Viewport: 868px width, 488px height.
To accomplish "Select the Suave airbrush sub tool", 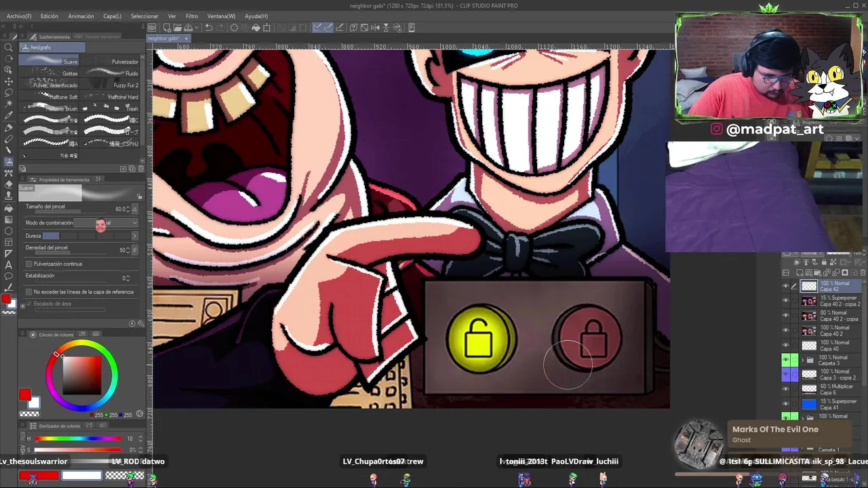I will click(49, 61).
